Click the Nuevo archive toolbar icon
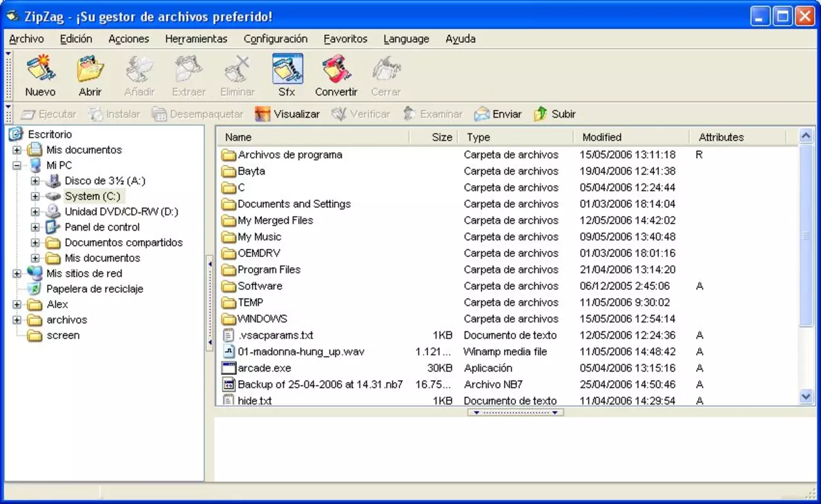821x504 pixels. [40, 69]
